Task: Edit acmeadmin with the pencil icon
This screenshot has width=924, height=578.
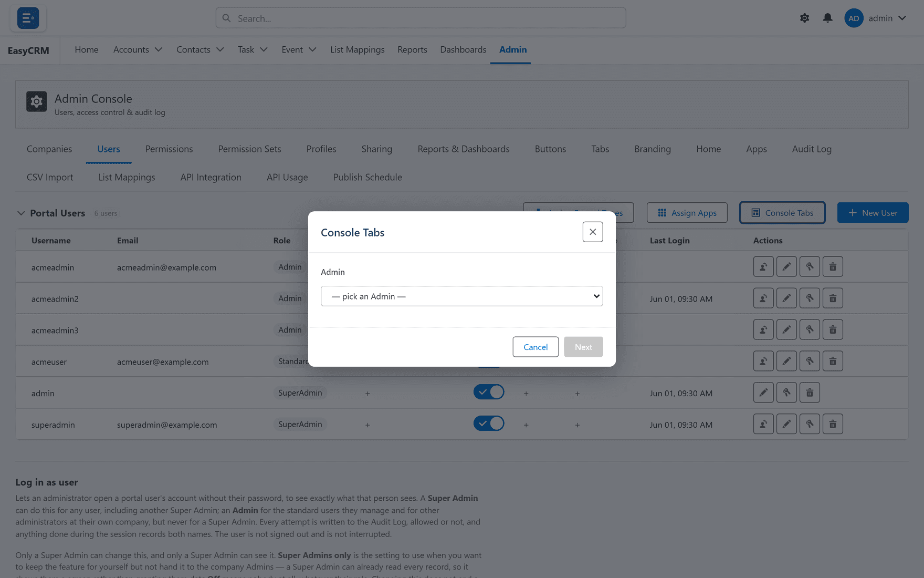Action: [786, 266]
